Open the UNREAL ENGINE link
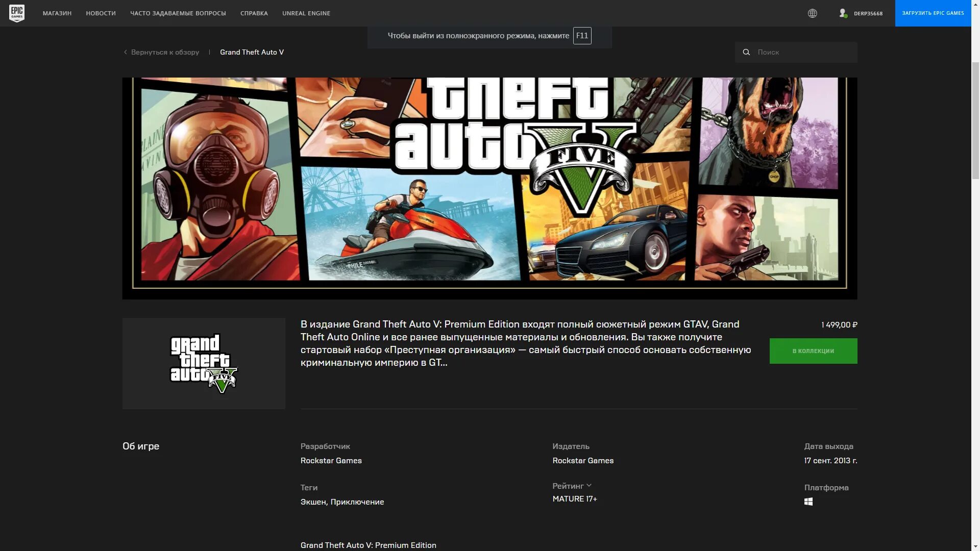The height and width of the screenshot is (551, 980). 306,13
